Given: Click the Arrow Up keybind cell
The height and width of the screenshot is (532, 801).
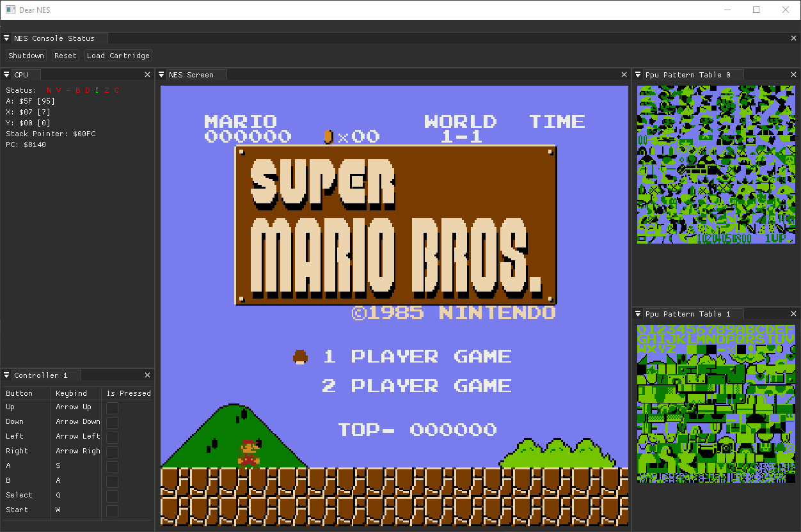Looking at the screenshot, I should click(74, 407).
